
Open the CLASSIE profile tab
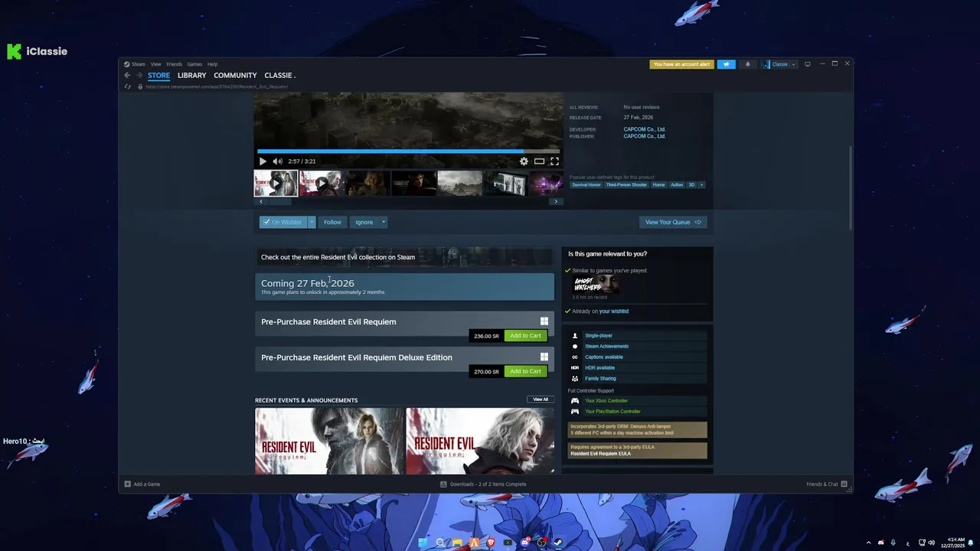click(279, 76)
